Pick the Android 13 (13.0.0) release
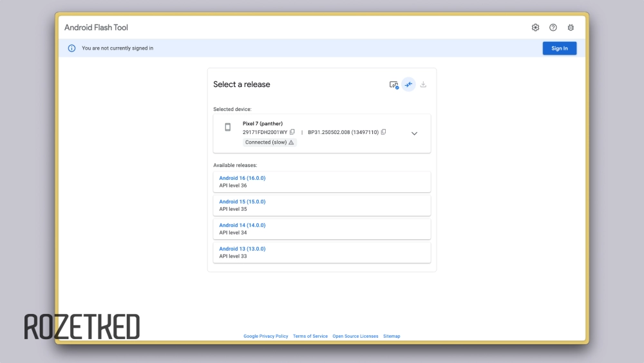 242,249
